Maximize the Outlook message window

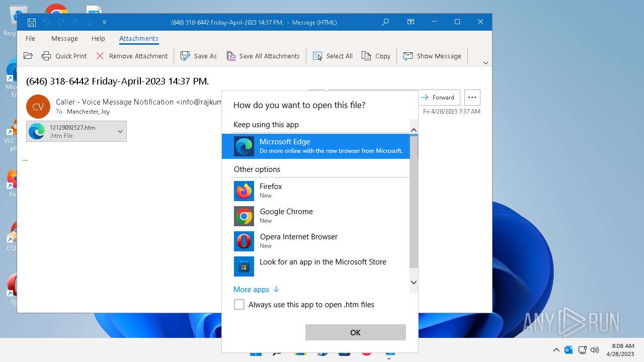457,22
